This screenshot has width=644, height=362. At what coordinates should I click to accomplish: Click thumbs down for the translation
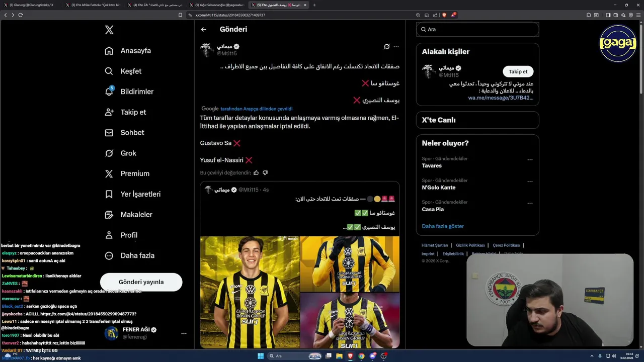pyautogui.click(x=265, y=172)
